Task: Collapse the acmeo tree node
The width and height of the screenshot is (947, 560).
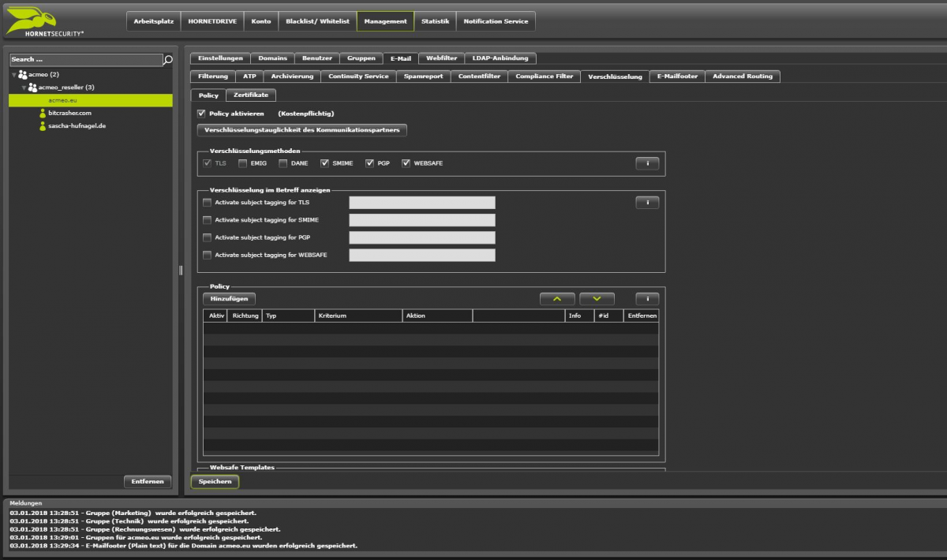Action: click(13, 74)
